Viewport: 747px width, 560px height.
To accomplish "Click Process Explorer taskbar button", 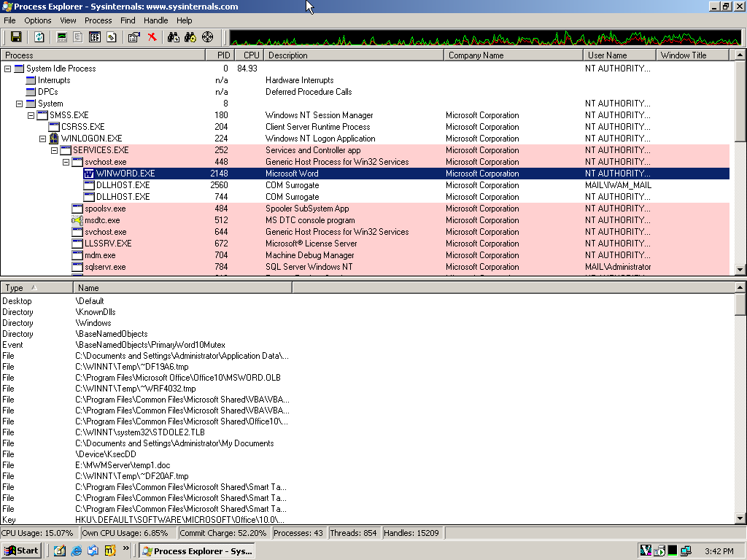I will click(197, 551).
